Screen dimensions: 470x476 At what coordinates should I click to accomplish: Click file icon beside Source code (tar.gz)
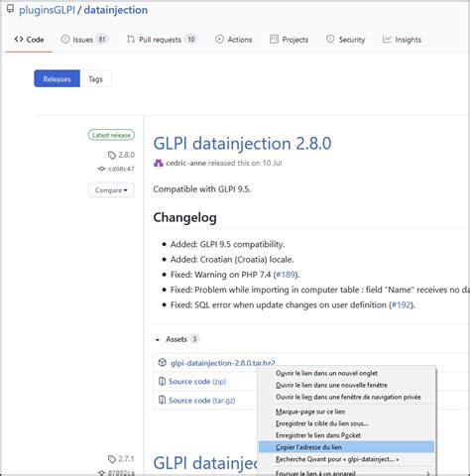162,401
